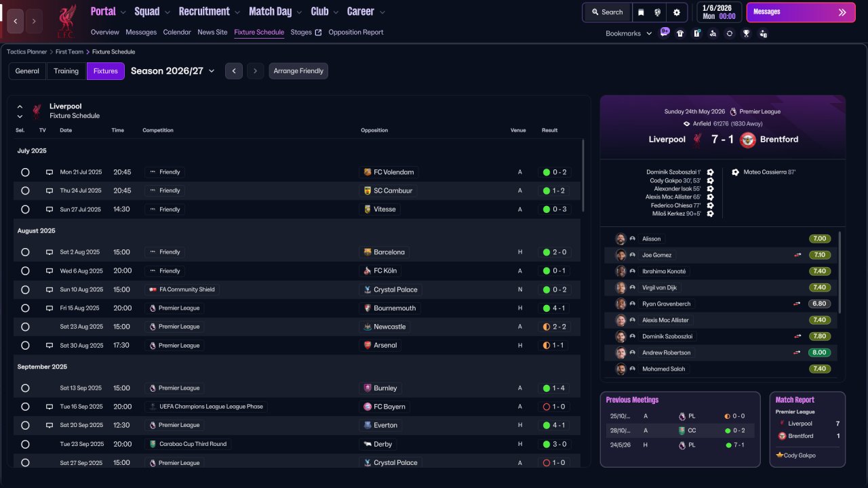The height and width of the screenshot is (488, 868).
Task: Open the tactics board icon in bookmarks bar
Action: point(696,33)
